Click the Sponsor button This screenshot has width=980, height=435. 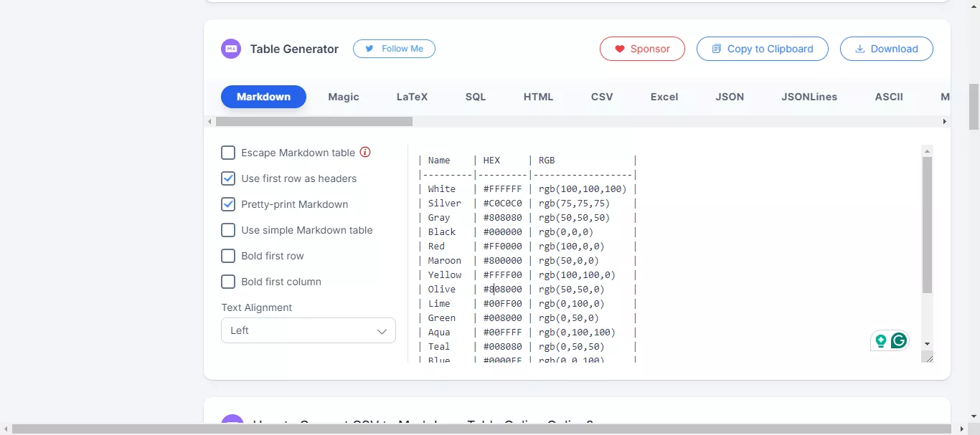pos(642,49)
